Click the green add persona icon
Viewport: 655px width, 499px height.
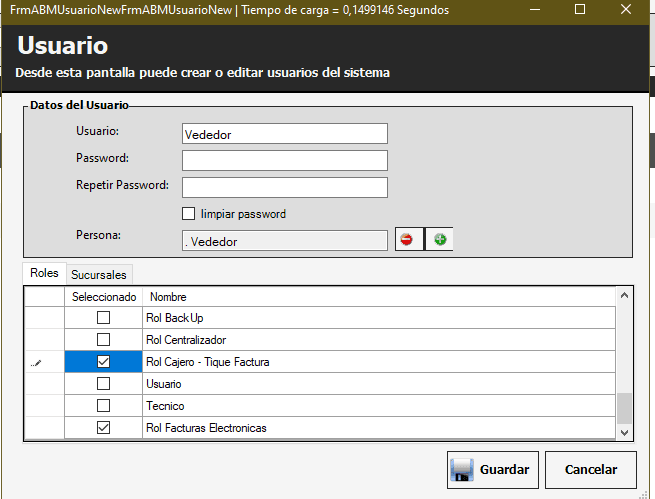(x=439, y=240)
